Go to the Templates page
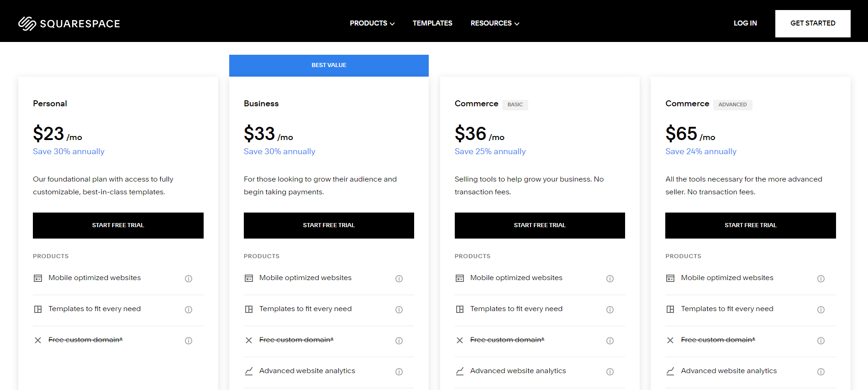 (432, 23)
